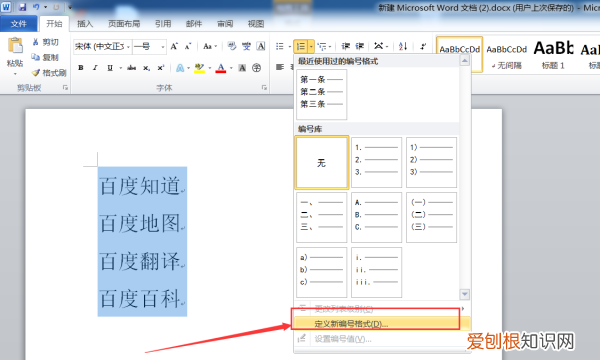The image size is (600, 360).
Task: Open the highlight color dropdown arrow
Action: pos(209,68)
